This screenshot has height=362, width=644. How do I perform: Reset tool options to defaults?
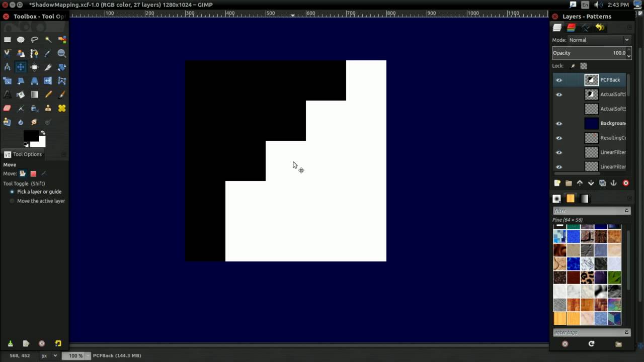click(58, 343)
